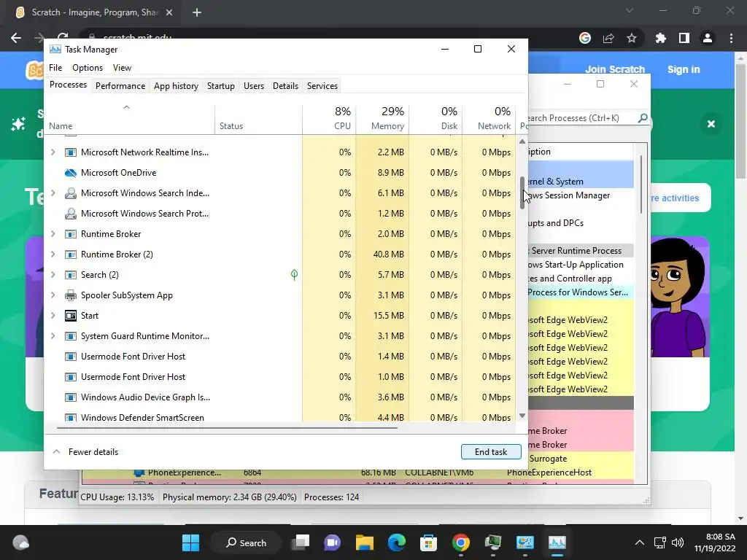This screenshot has height=560, width=747.
Task: Click the Windows Audio Device Graph icon
Action: [x=71, y=397]
